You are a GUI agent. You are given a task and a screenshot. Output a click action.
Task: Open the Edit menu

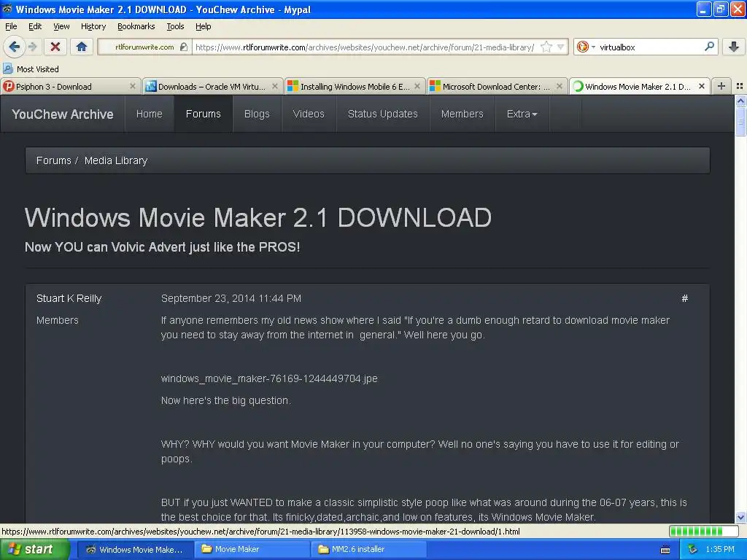pyautogui.click(x=35, y=26)
